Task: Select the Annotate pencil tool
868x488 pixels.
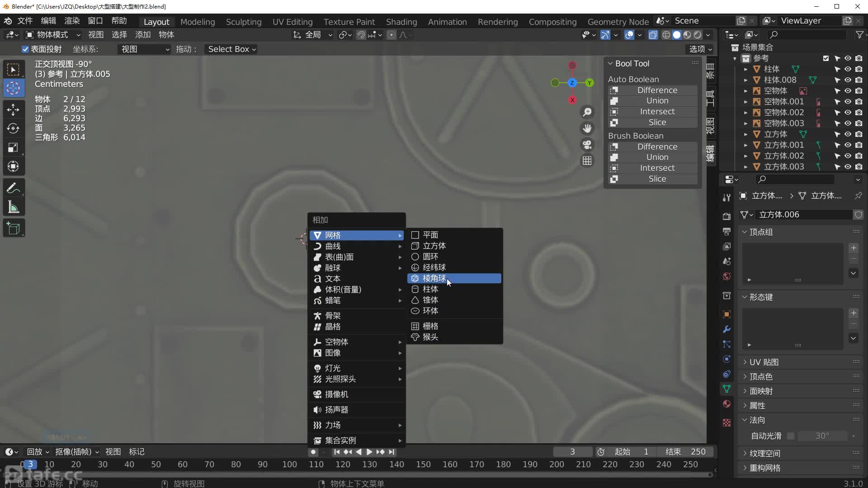Action: tap(13, 188)
